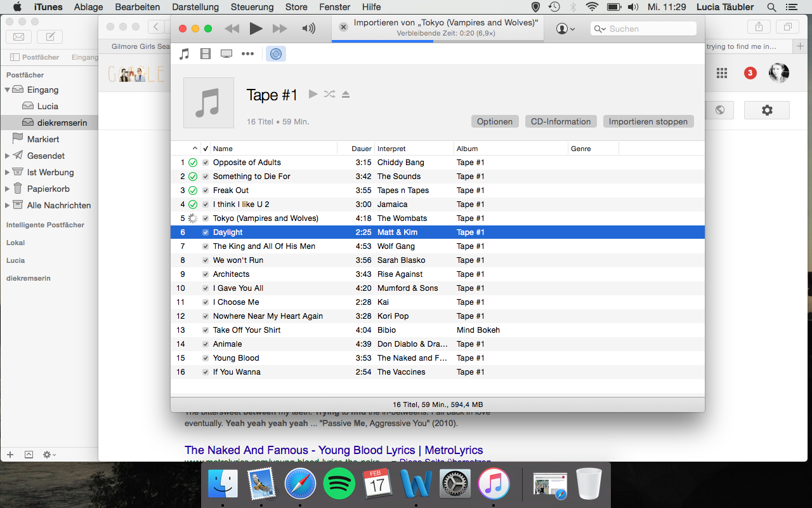Toggle the We won't Run checkbox

(206, 260)
